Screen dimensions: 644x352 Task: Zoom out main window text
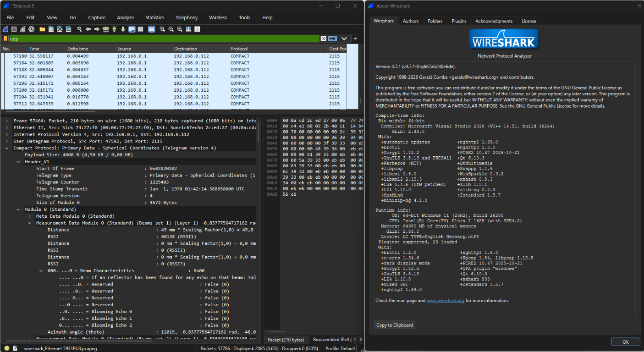pyautogui.click(x=171, y=29)
